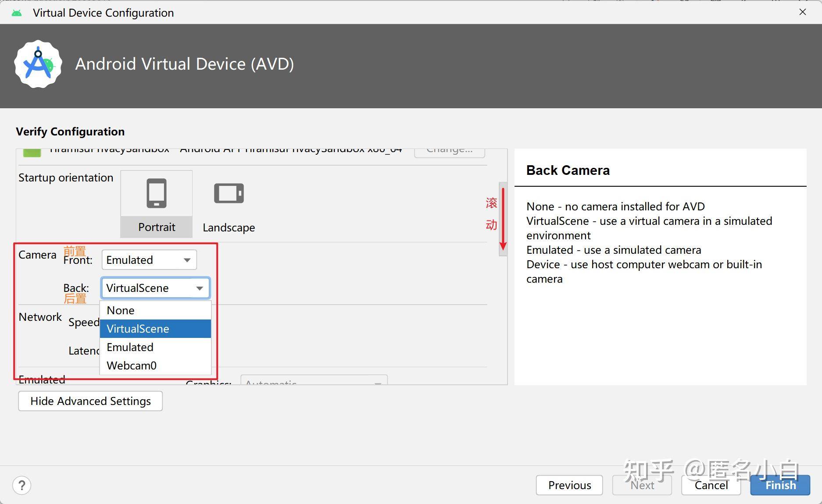Click the Next button
This screenshot has height=504, width=822.
[x=642, y=485]
